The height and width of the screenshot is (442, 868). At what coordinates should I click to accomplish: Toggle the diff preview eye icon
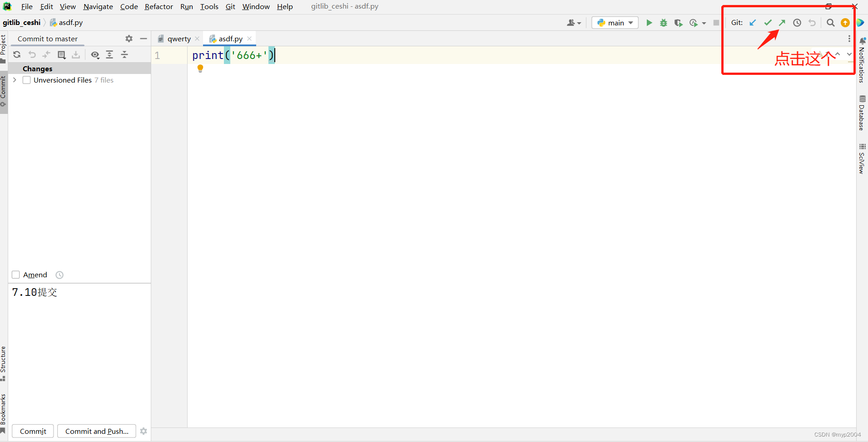click(95, 54)
